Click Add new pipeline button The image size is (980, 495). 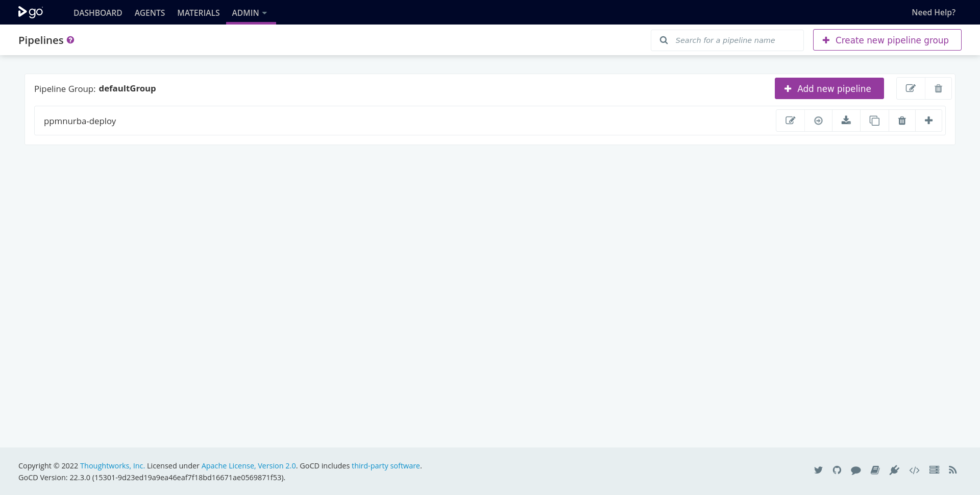(829, 88)
